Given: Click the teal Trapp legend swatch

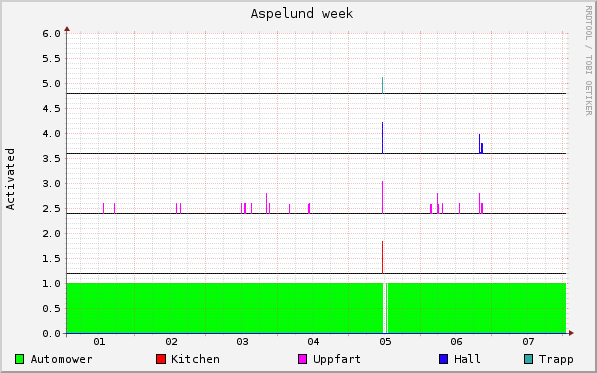Looking at the screenshot, I should [528, 359].
